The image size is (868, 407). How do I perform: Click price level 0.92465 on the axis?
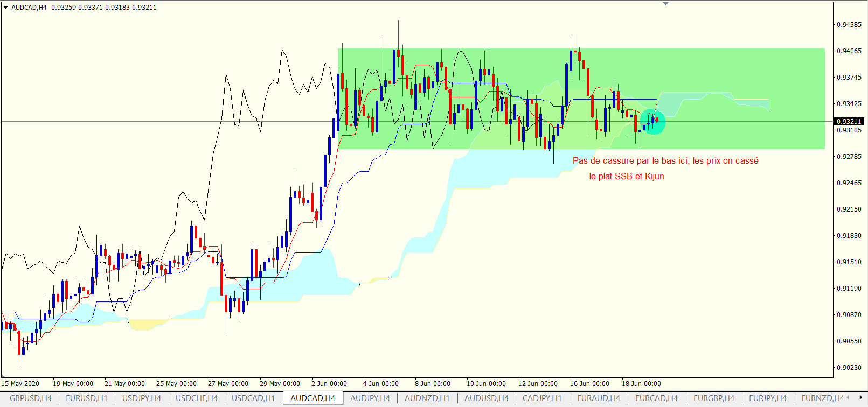coord(849,183)
